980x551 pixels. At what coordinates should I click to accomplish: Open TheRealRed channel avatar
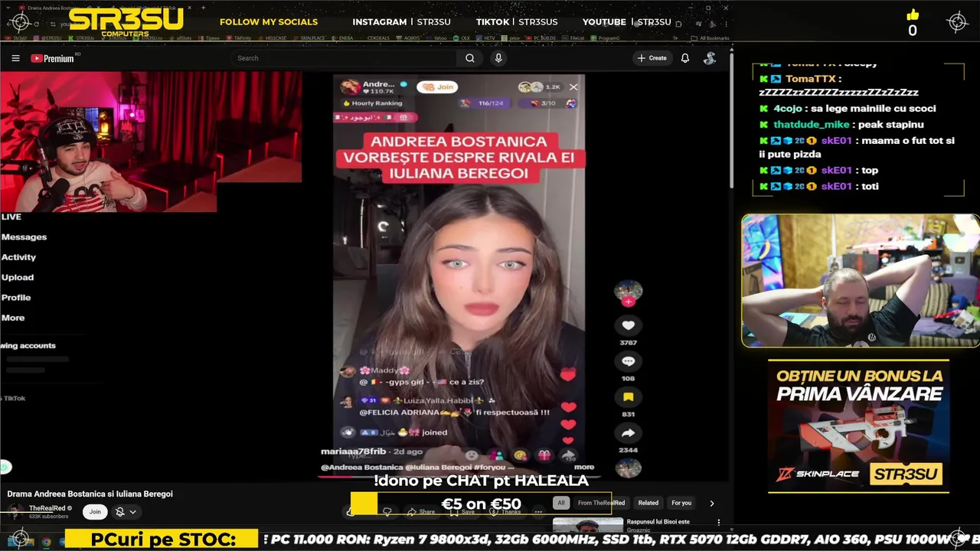click(15, 512)
